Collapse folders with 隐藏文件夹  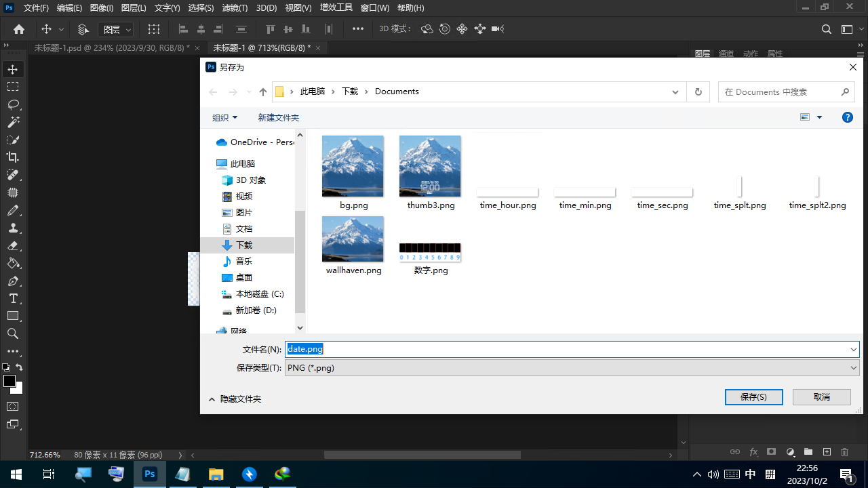pos(234,399)
